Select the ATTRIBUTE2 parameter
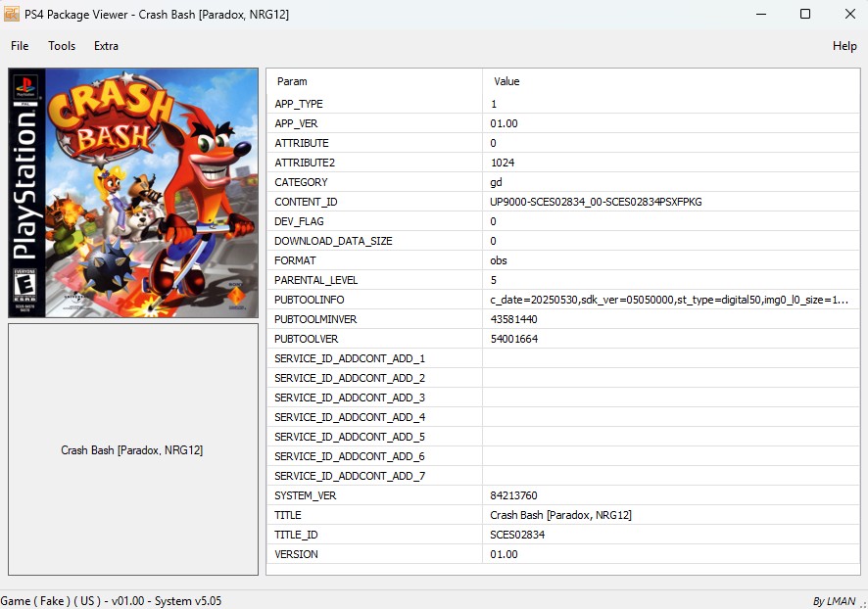This screenshot has height=609, width=868. click(x=305, y=163)
